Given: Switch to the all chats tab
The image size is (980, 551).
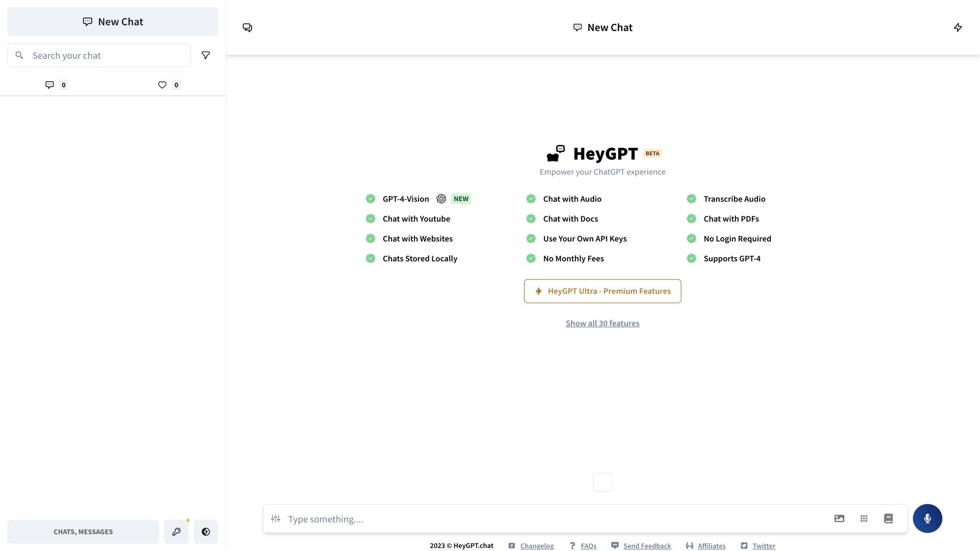Looking at the screenshot, I should (x=56, y=85).
